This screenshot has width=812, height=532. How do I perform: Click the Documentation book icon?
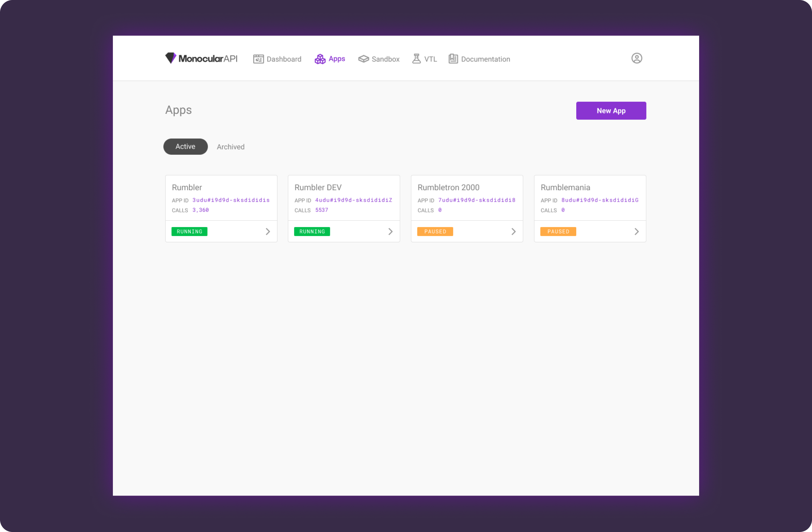pyautogui.click(x=453, y=59)
